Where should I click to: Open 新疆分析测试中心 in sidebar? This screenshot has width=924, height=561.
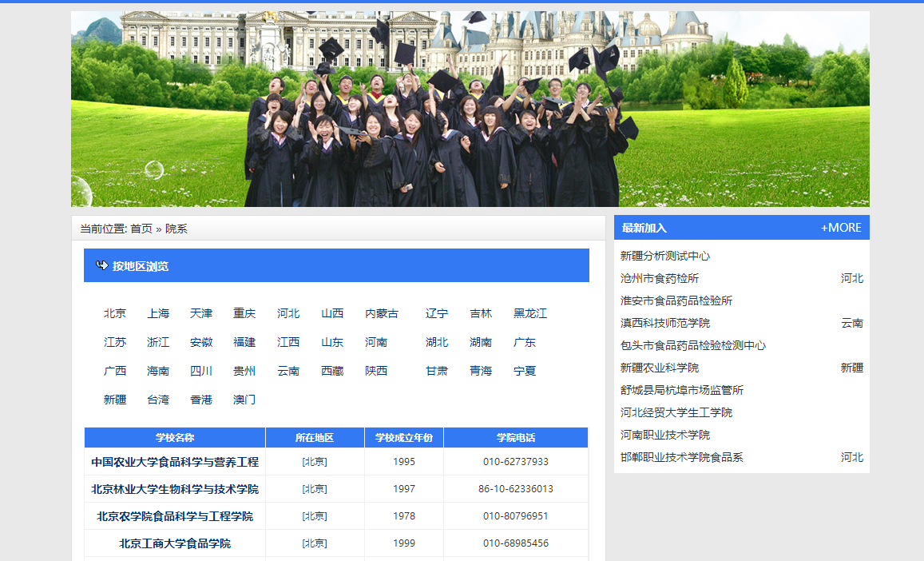click(x=665, y=256)
